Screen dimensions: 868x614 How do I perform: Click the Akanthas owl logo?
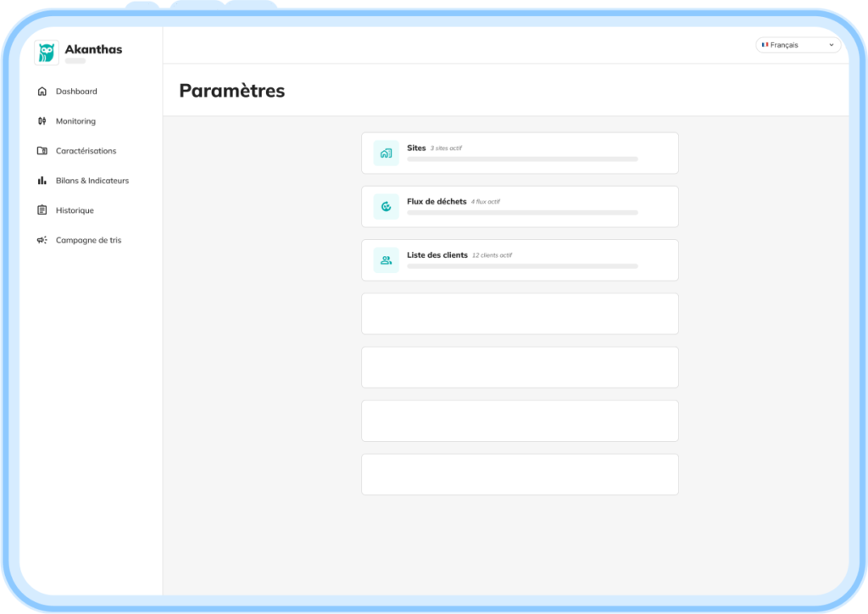pos(47,53)
